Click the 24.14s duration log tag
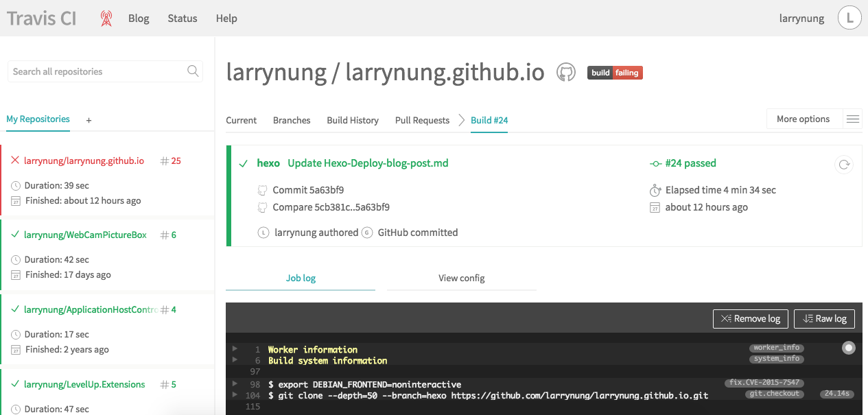The image size is (868, 415). 837,394
